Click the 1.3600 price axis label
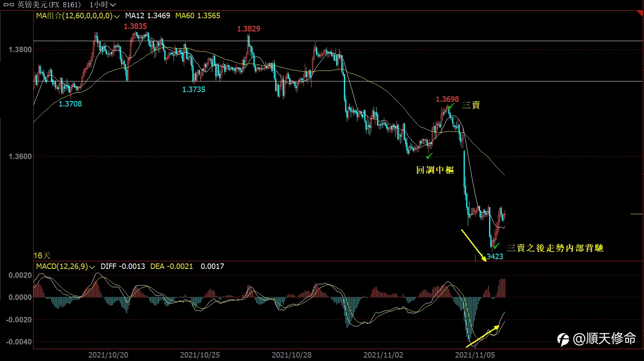The width and height of the screenshot is (644, 361). pos(20,157)
